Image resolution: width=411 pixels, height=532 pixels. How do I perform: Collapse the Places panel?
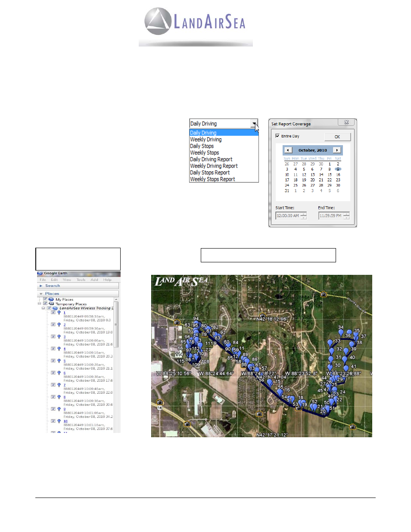tap(41, 293)
